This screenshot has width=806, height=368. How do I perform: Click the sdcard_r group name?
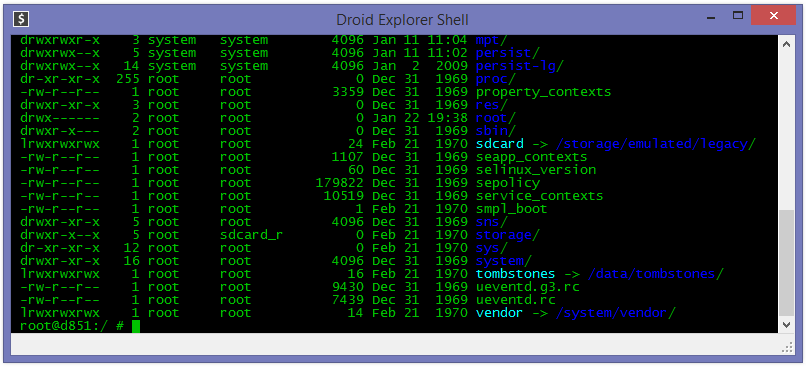[x=251, y=235]
